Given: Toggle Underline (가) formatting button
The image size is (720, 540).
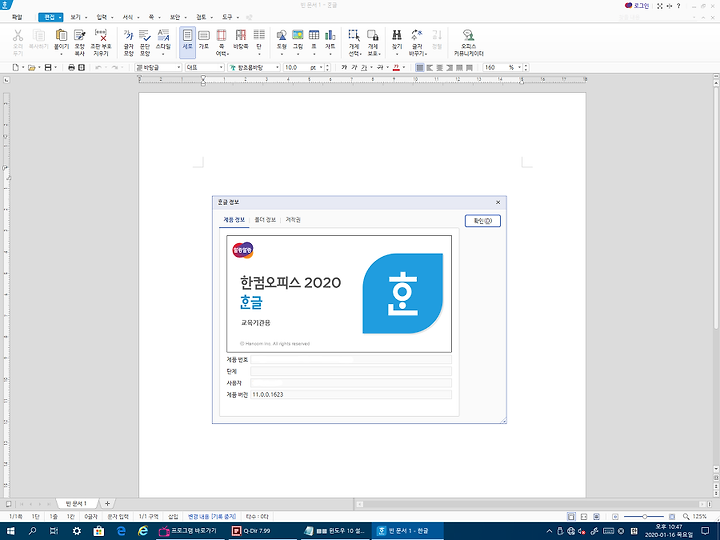Looking at the screenshot, I should [364, 68].
